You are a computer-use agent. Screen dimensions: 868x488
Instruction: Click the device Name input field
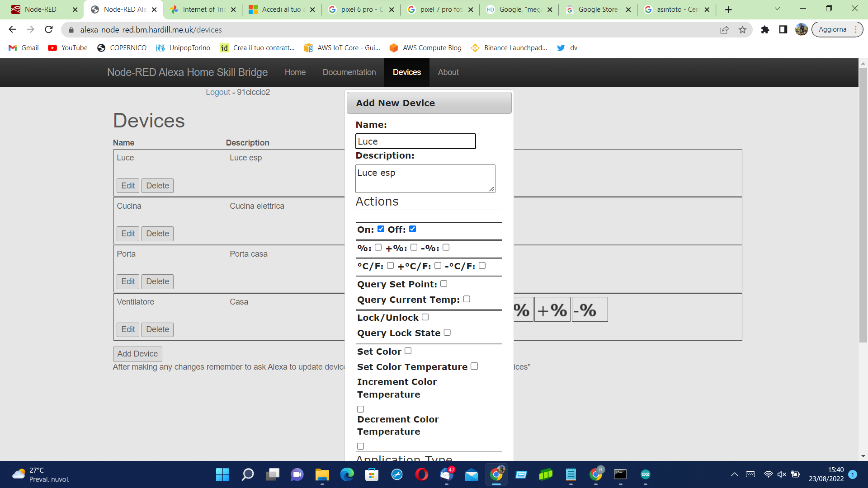(415, 141)
